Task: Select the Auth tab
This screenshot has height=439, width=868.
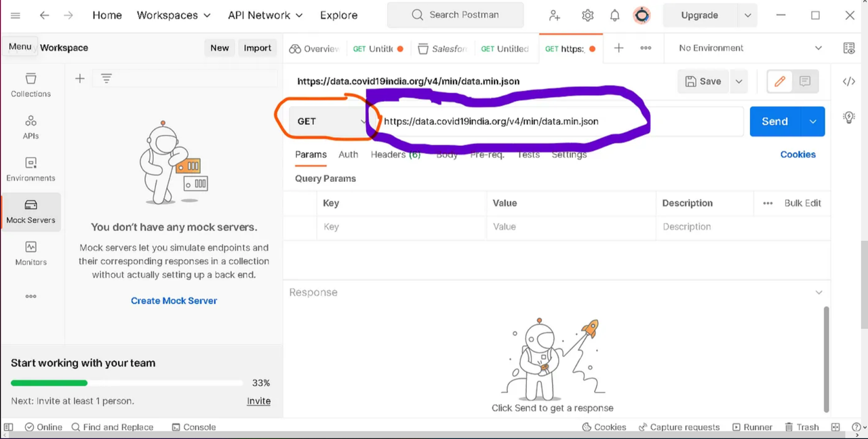Action: pos(349,155)
